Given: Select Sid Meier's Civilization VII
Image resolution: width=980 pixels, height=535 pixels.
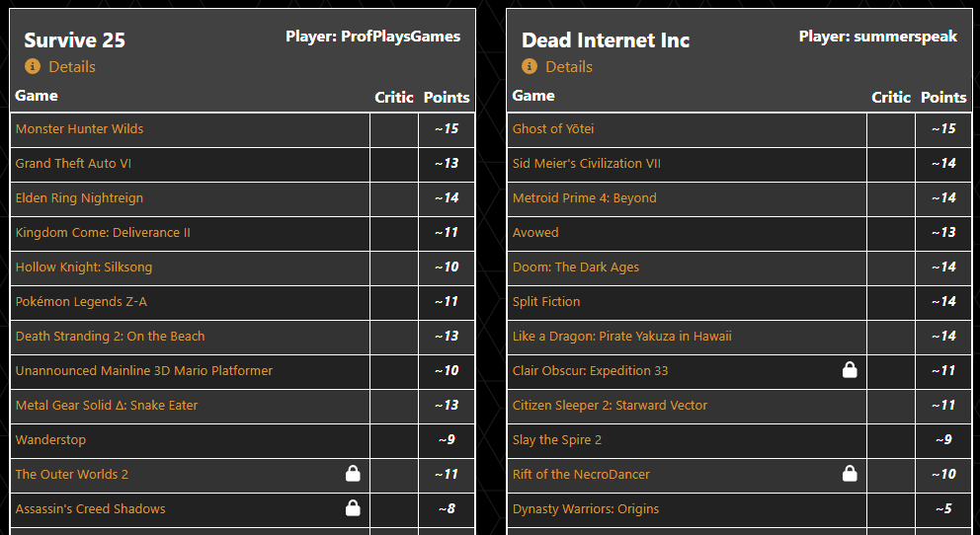Looking at the screenshot, I should (587, 164).
